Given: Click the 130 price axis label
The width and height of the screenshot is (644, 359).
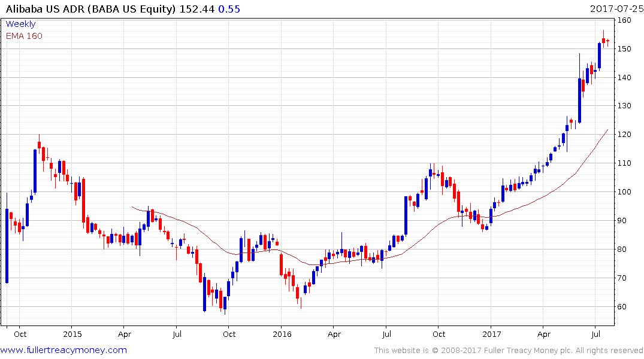Looking at the screenshot, I should [624, 106].
